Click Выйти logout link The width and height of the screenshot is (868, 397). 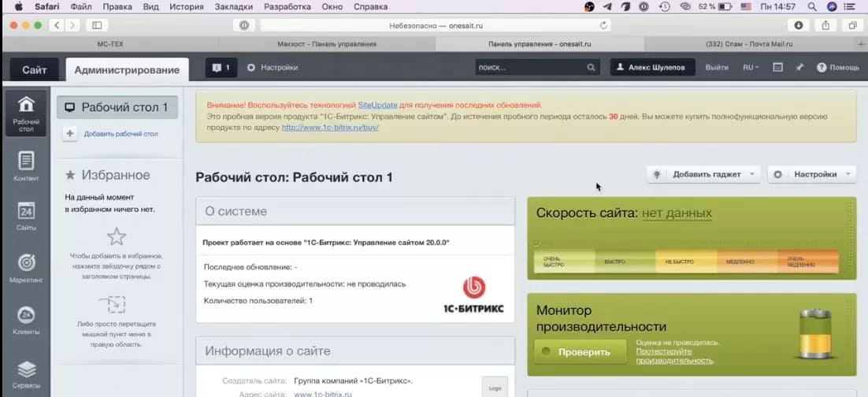tap(717, 68)
